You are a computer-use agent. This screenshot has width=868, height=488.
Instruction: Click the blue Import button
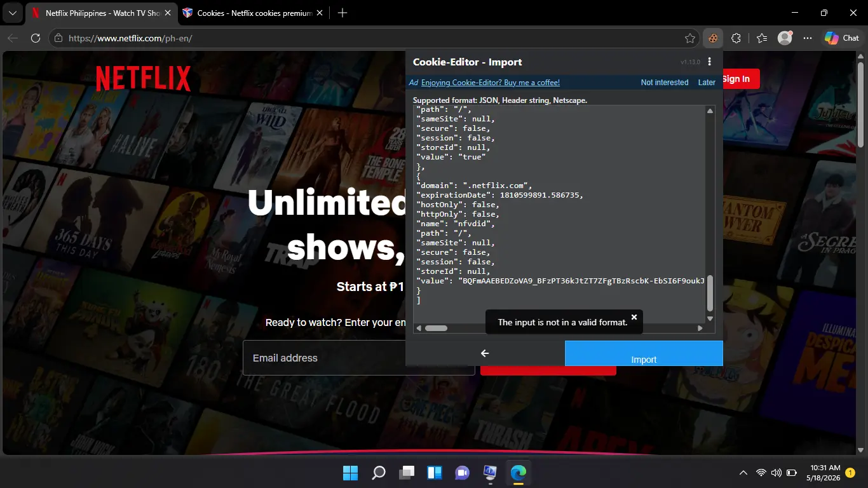(x=644, y=353)
